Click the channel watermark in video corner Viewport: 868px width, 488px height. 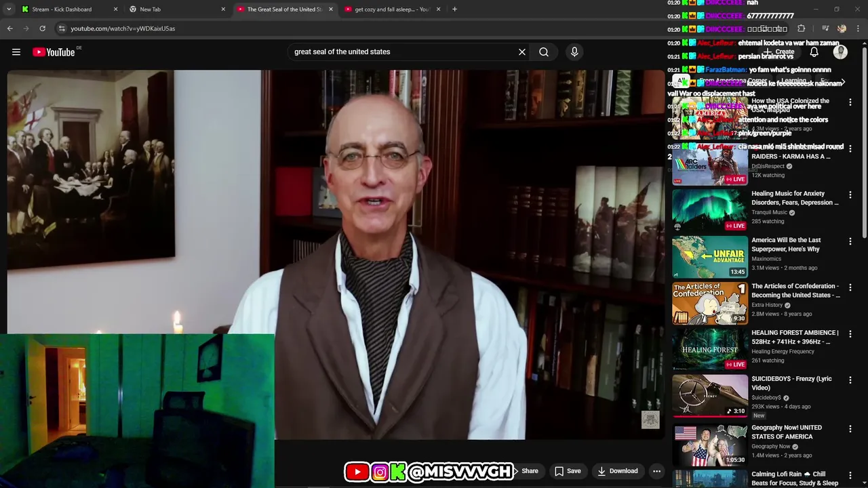point(650,420)
